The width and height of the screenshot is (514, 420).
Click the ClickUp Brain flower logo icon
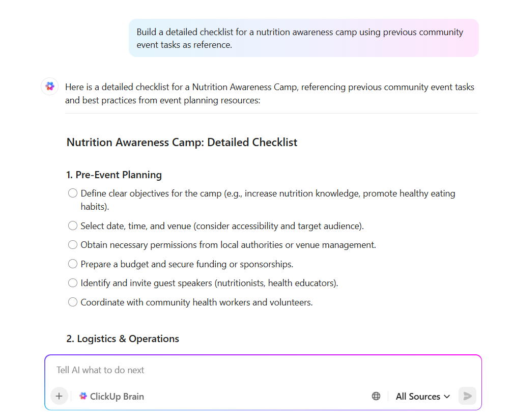[83, 396]
